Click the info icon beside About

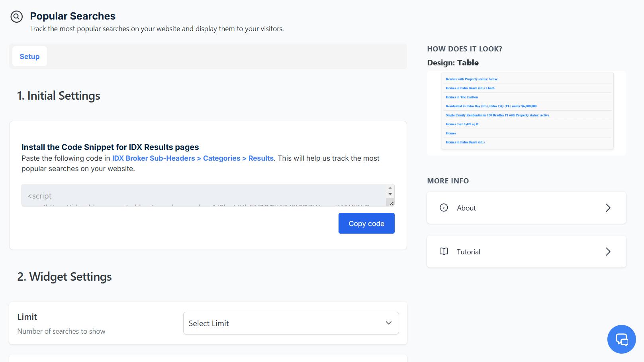(444, 208)
